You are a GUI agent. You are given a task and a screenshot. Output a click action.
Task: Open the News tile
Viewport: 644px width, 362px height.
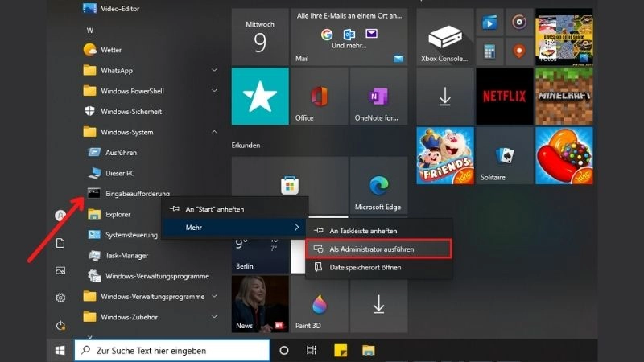point(260,304)
